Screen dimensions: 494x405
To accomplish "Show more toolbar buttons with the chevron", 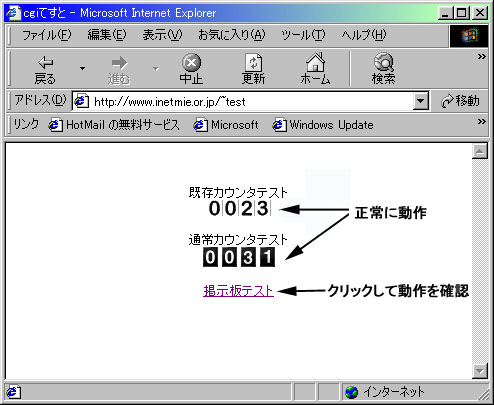I will [481, 57].
